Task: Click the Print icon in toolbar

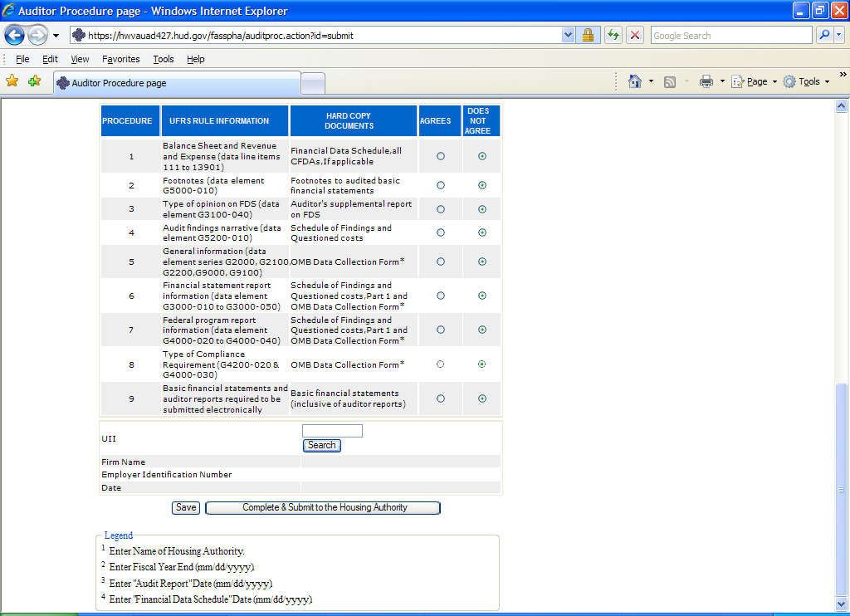Action: [x=706, y=81]
